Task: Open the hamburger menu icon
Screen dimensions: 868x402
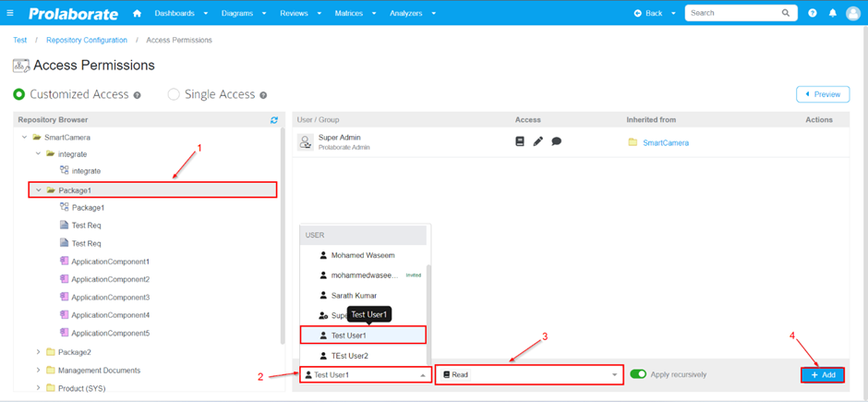Action: coord(10,13)
